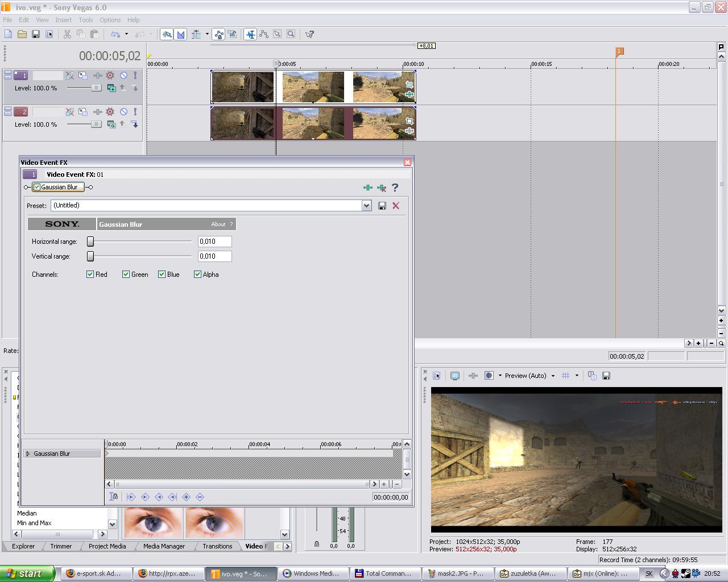The width and height of the screenshot is (728, 582).
Task: Click the About link in the Gaussian Blur header
Action: (x=218, y=225)
